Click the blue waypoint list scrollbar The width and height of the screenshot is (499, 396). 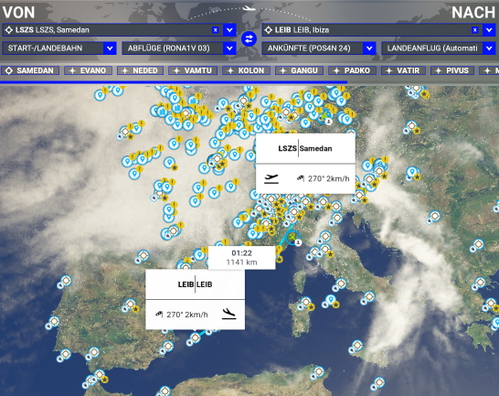tap(173, 82)
